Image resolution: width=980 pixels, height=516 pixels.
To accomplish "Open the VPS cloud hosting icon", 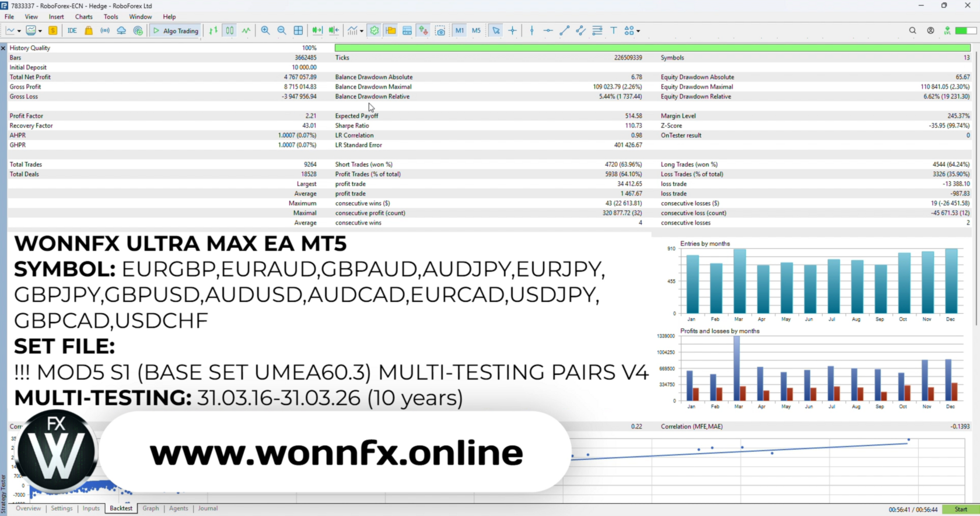I will (x=121, y=31).
